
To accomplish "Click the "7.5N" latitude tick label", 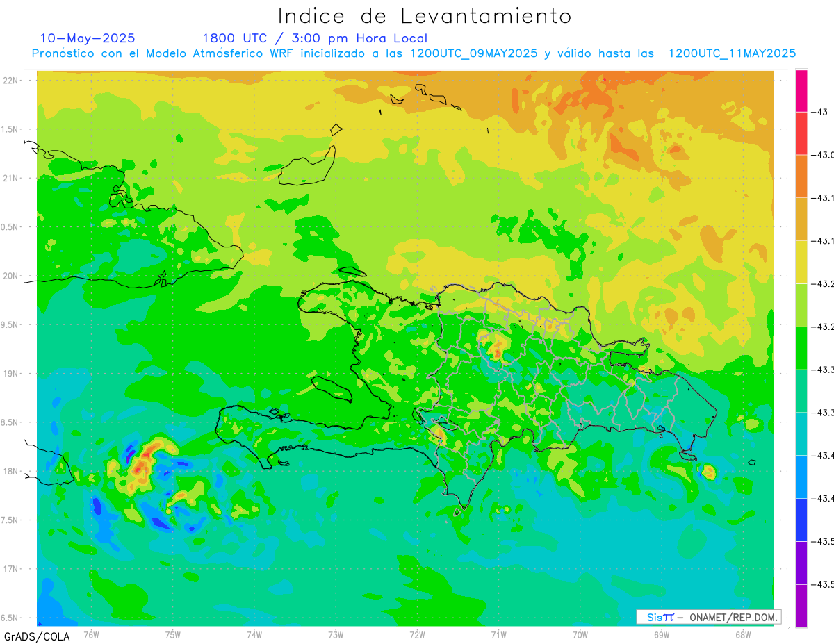I will tap(10, 520).
